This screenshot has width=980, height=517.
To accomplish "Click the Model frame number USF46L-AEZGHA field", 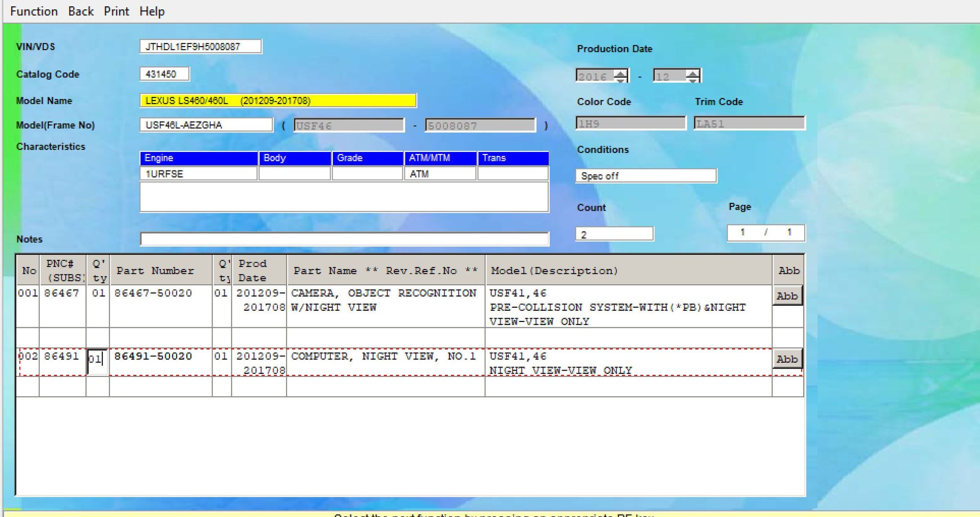I will 206,125.
